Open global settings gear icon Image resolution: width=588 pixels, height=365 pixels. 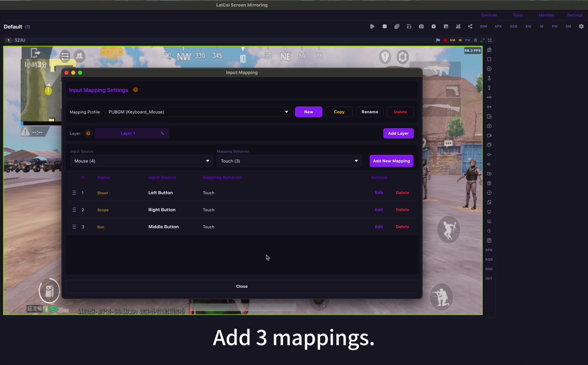click(581, 26)
